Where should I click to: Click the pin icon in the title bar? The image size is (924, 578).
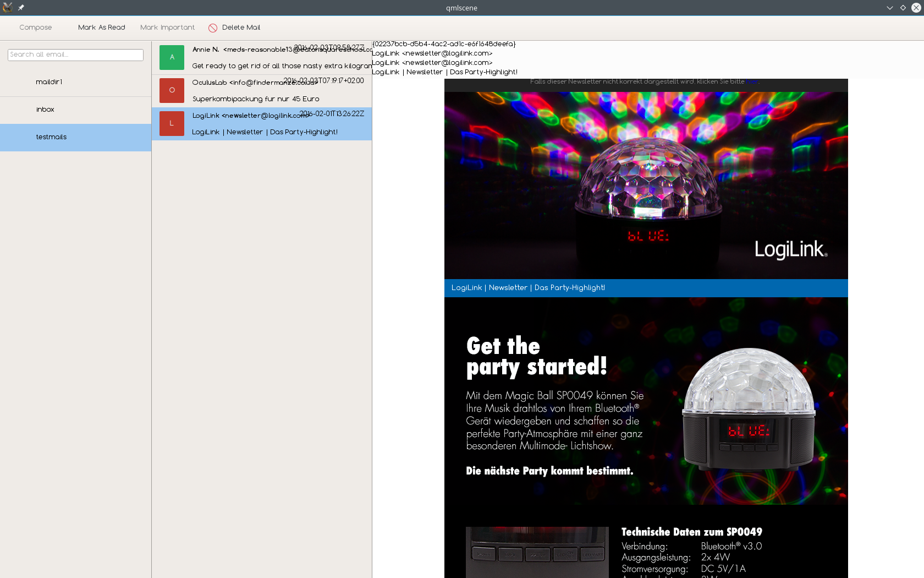pyautogui.click(x=21, y=8)
